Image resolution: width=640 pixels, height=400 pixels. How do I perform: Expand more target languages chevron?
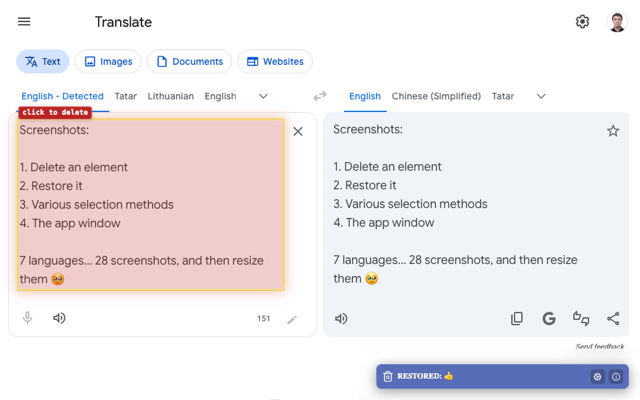point(541,96)
